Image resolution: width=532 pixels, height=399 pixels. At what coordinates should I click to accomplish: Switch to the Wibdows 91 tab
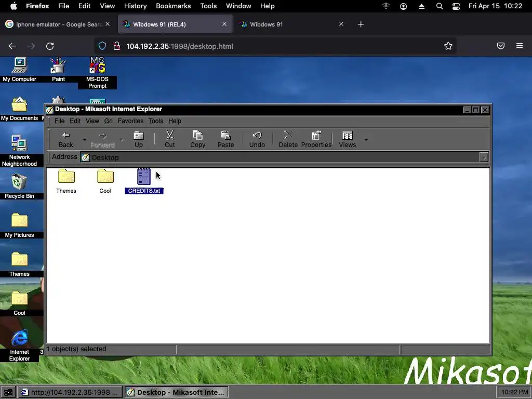pos(292,24)
